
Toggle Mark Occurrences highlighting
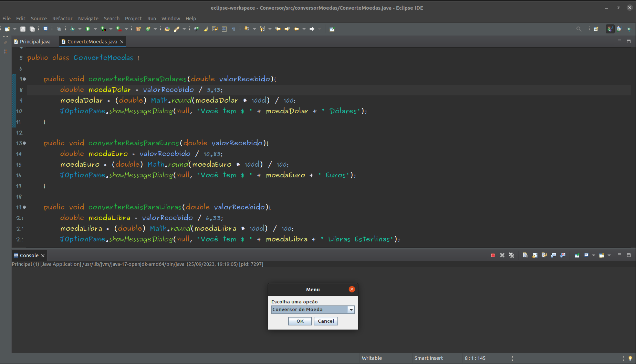pos(206,29)
